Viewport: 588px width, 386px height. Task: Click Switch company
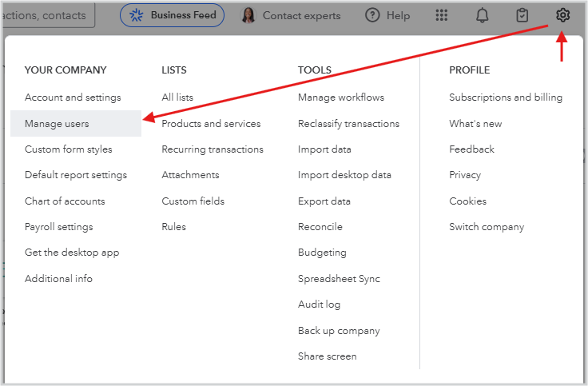(487, 227)
